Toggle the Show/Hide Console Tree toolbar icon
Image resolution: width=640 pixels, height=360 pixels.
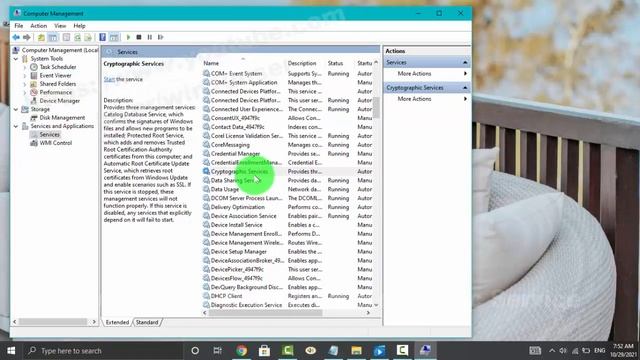click(x=53, y=38)
